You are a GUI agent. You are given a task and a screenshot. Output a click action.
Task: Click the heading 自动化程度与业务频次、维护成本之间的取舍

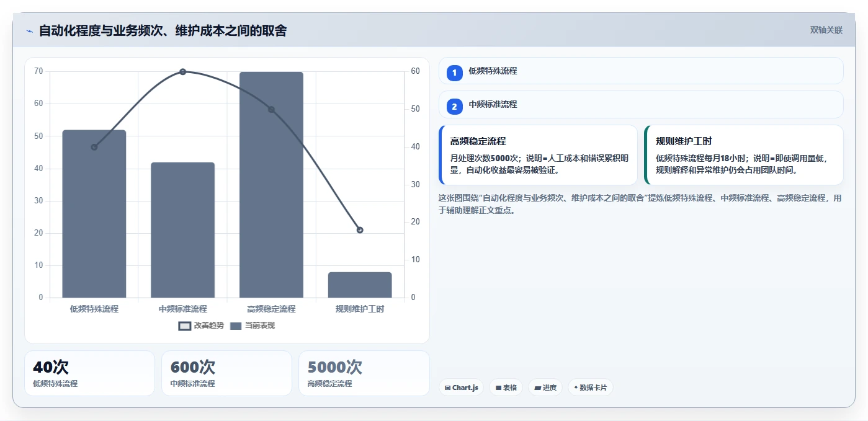pyautogui.click(x=163, y=30)
